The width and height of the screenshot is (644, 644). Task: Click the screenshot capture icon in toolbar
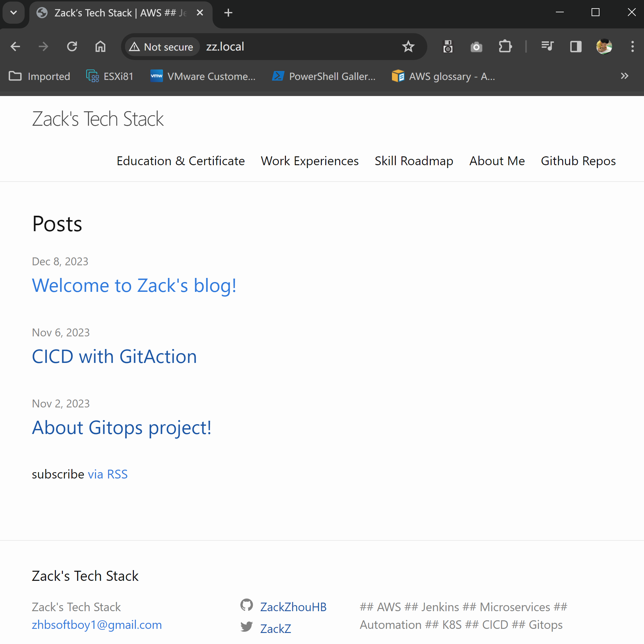(477, 47)
